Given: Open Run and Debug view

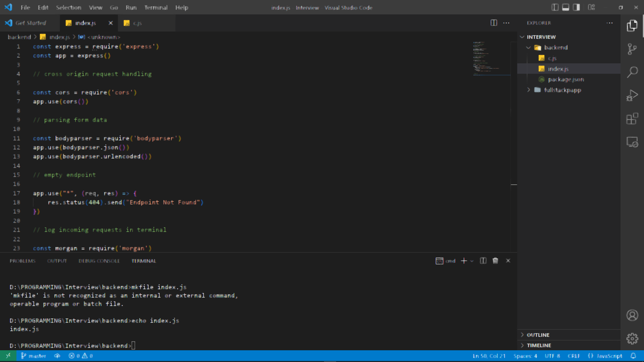Looking at the screenshot, I should (632, 96).
